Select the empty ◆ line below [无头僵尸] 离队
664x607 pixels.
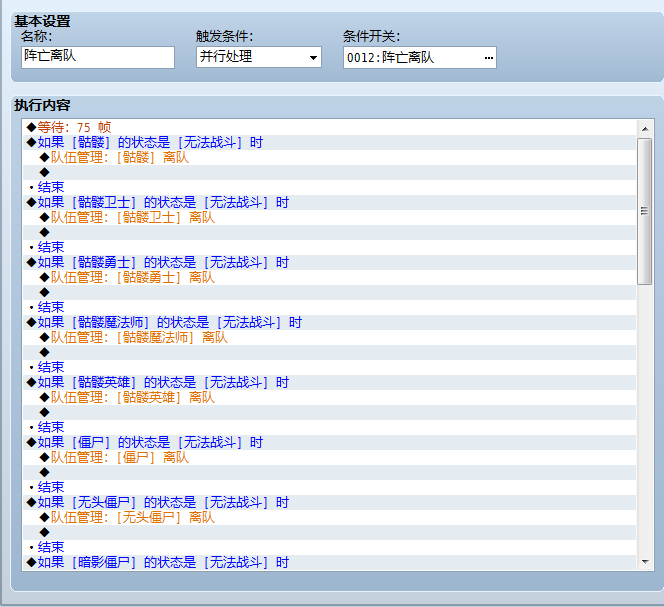tap(329, 532)
